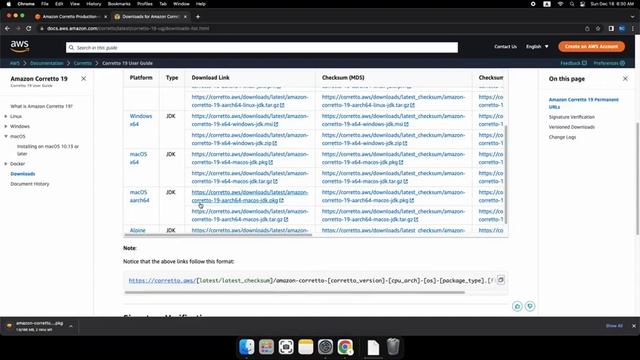
Task: Expand the Docker section in the sidebar
Action: (x=6, y=164)
